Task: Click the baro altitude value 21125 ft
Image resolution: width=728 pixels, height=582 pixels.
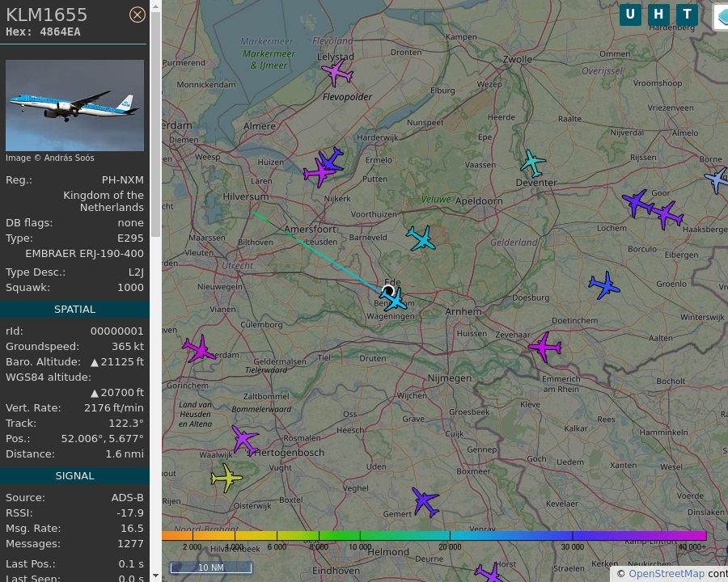Action: [117, 362]
